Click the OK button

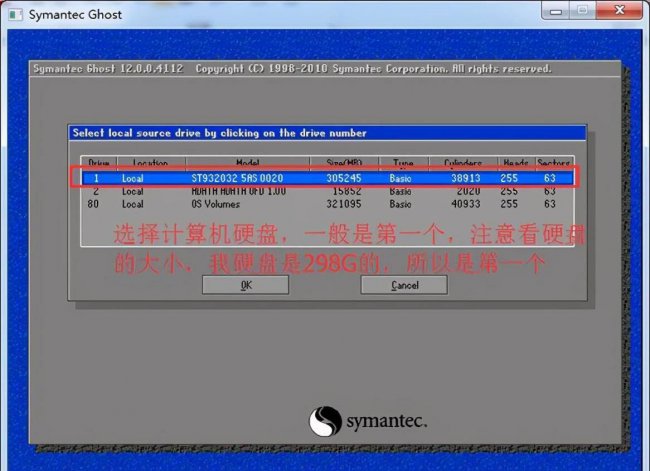(245, 285)
